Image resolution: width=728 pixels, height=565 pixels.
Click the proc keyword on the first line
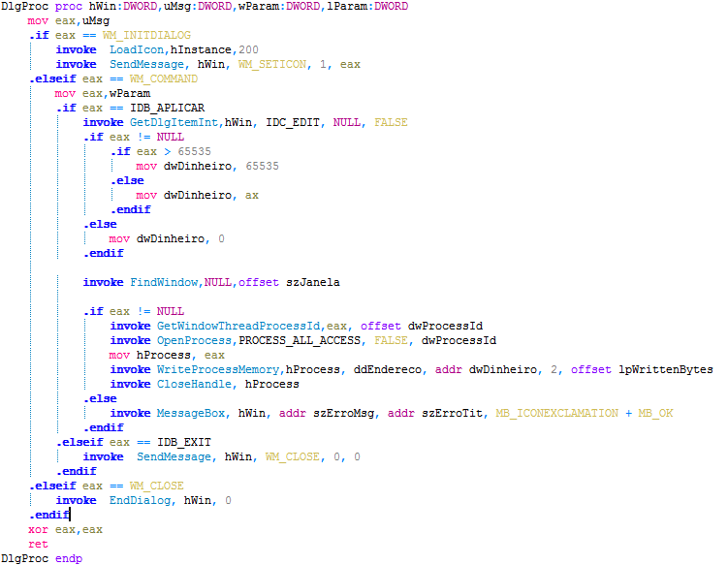tap(69, 6)
